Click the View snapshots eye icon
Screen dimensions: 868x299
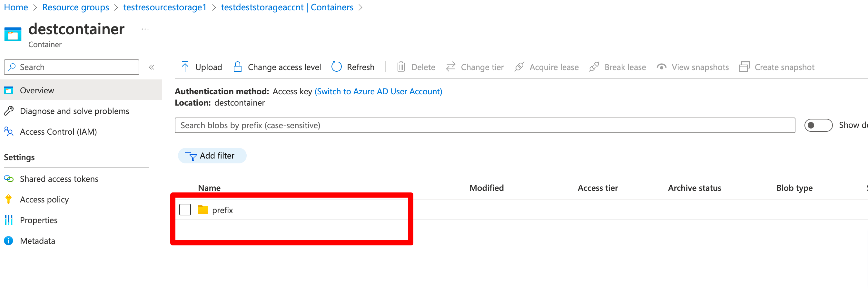[x=661, y=67]
